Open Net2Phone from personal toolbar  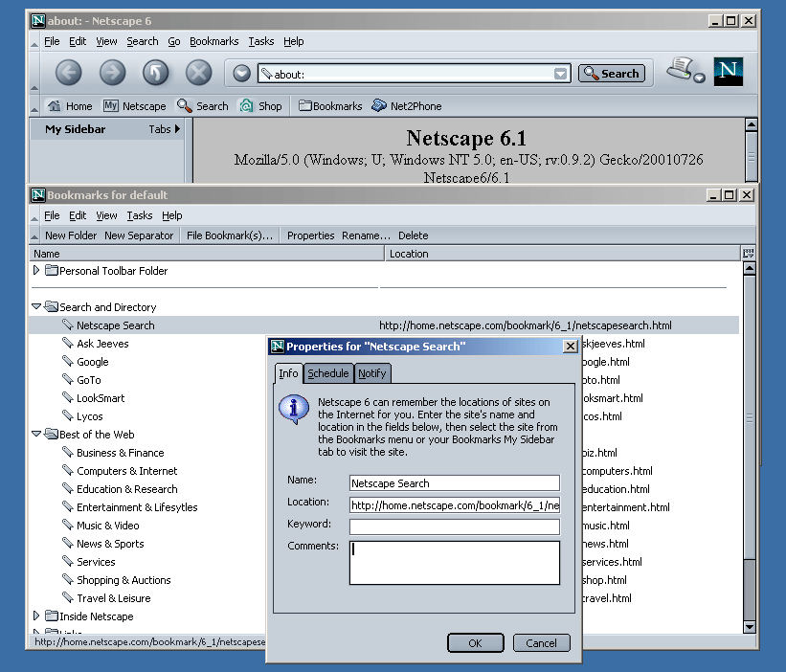click(x=407, y=106)
